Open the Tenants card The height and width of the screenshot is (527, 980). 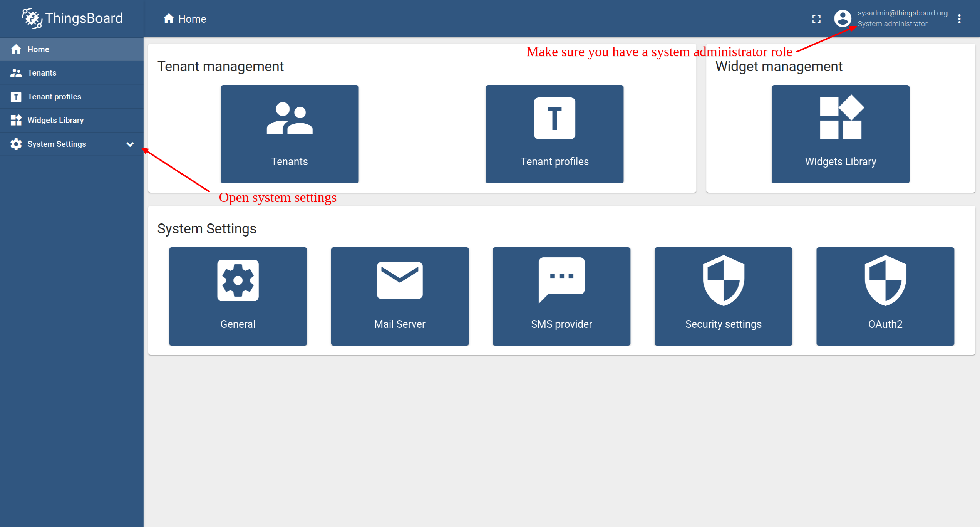click(x=290, y=134)
